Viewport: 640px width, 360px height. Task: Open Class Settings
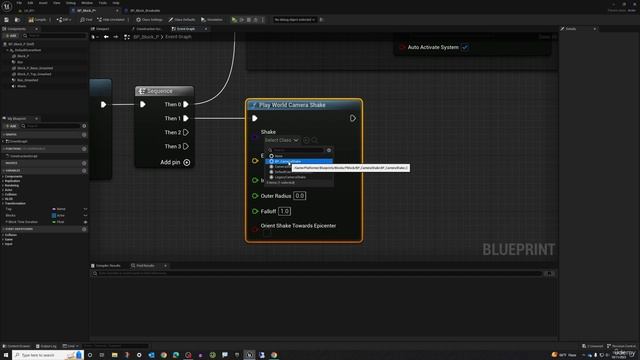coord(149,20)
